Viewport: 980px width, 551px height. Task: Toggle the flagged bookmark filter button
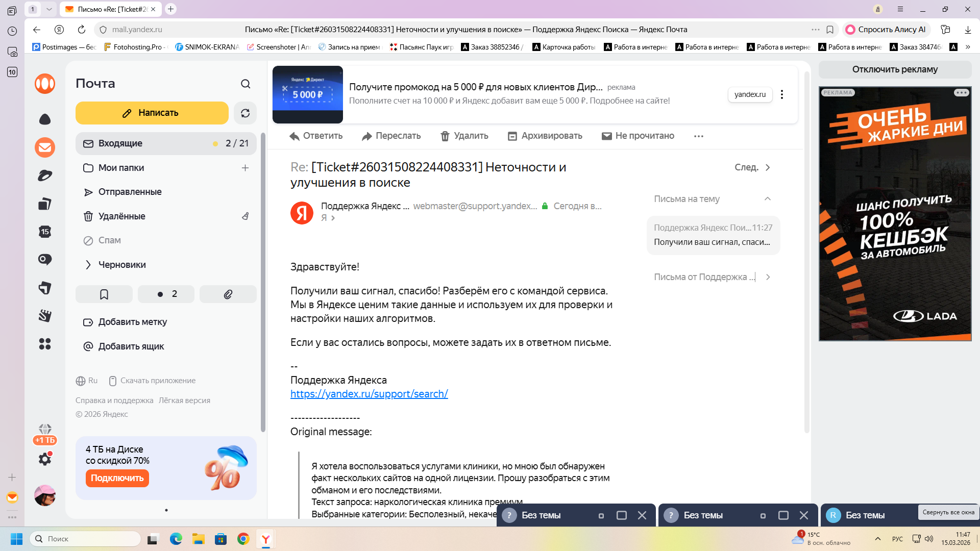104,294
